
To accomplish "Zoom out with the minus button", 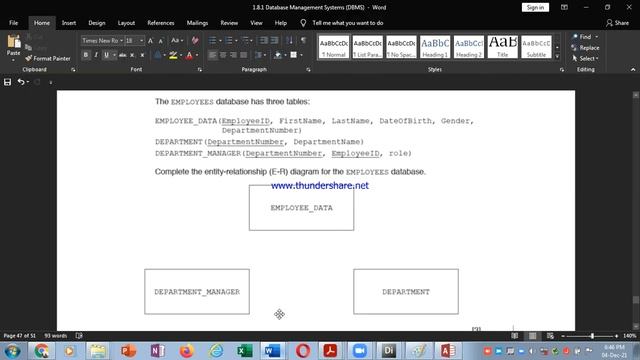I will coord(563,336).
